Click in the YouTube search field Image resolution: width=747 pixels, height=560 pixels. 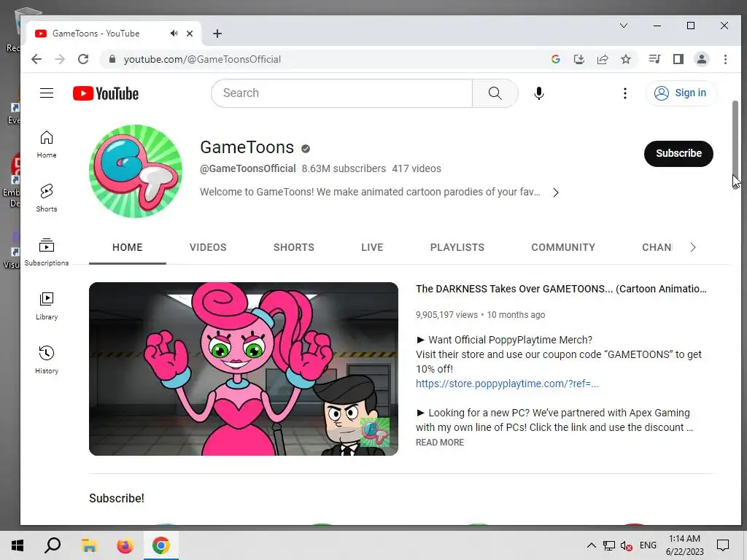(x=341, y=93)
